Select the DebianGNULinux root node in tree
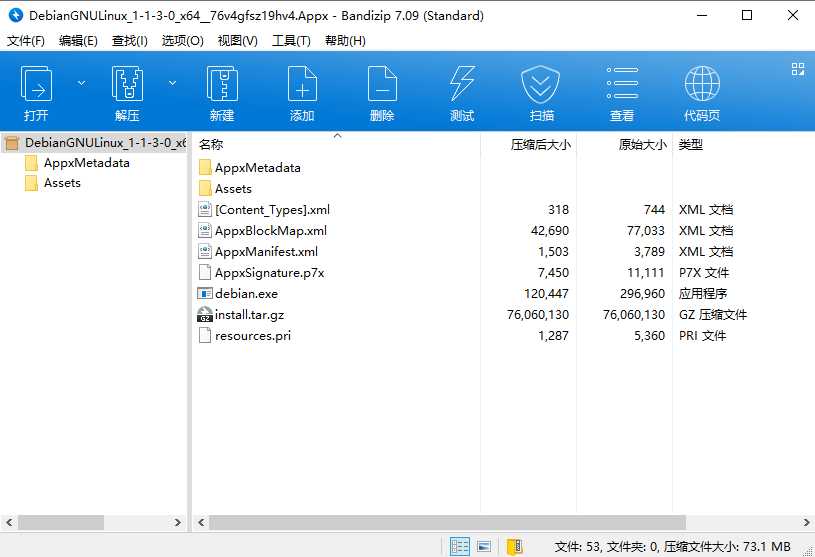 95,142
